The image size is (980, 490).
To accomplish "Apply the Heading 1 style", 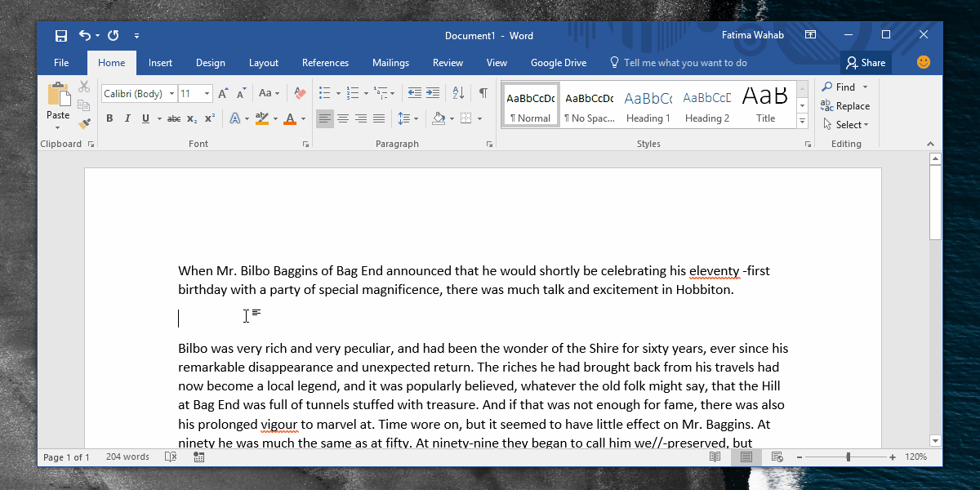I will pos(648,104).
